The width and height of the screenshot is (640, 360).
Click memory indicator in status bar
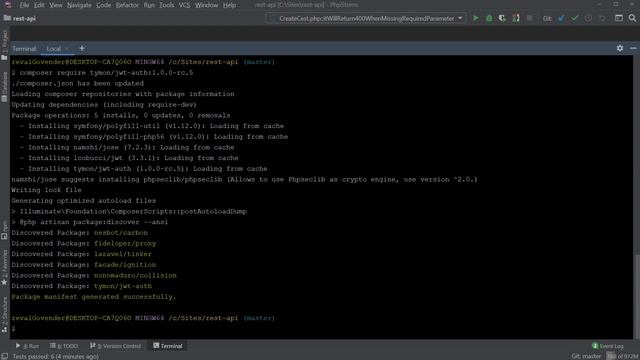tap(622, 356)
